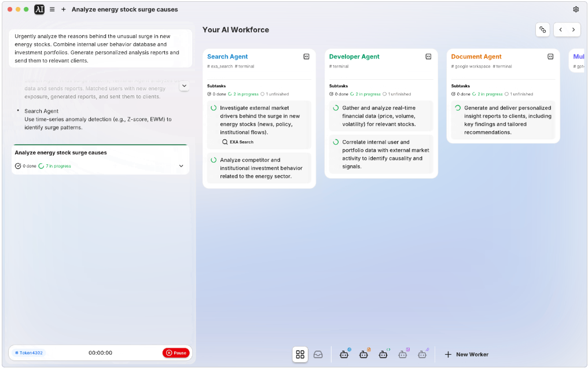This screenshot has width=588, height=368.
Task: Select the robot icon with purple pen badge
Action: tap(422, 354)
